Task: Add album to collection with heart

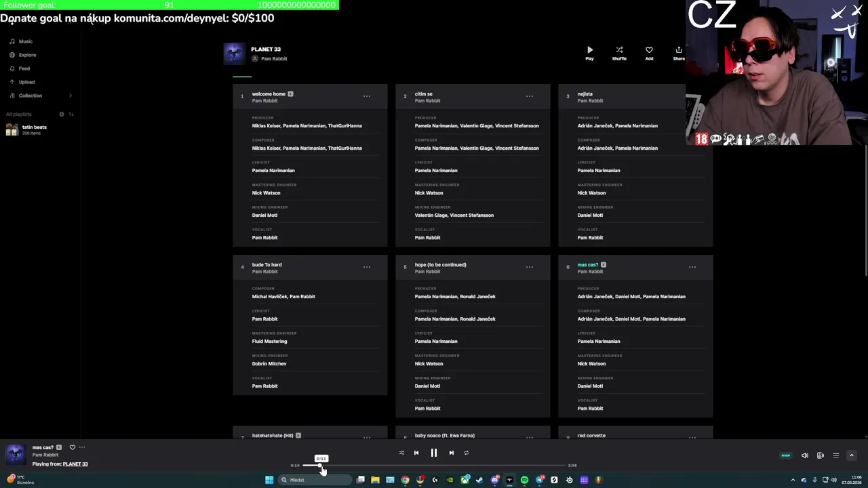Action: 649,53
